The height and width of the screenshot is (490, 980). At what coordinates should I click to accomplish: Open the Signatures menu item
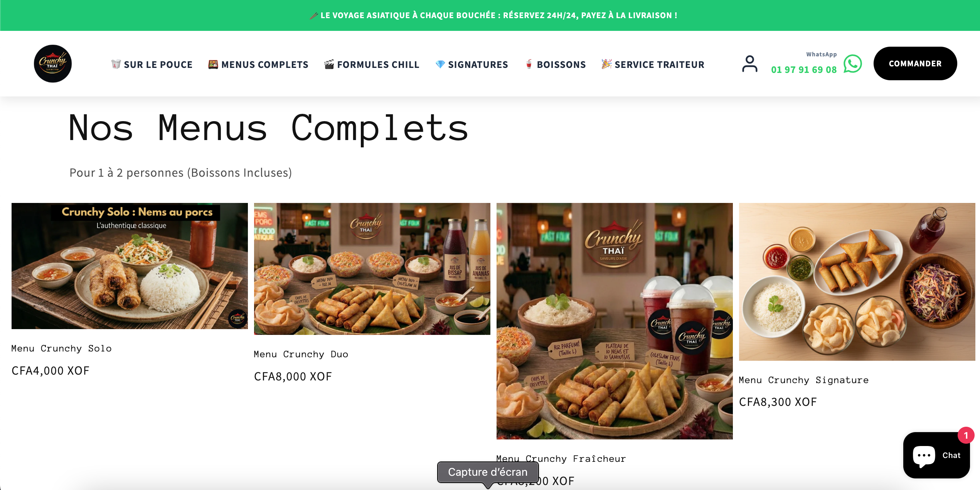(471, 64)
